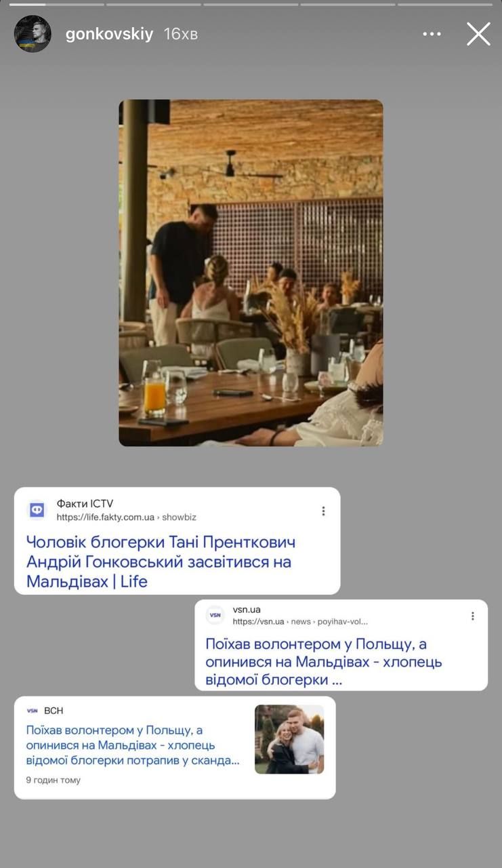Open three-dot menu on Факти ICTV result
The height and width of the screenshot is (868, 502).
[x=323, y=511]
